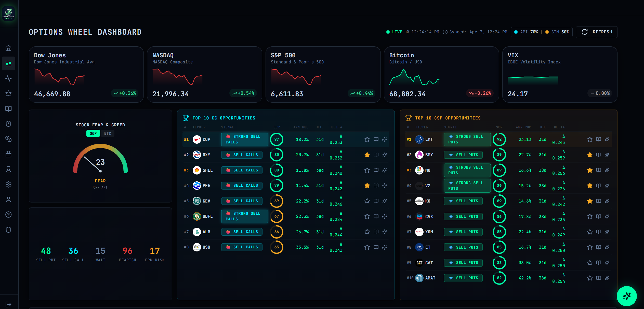This screenshot has width=644, height=309.
Task: Open the user profile icon in sidebar
Action: (x=8, y=199)
